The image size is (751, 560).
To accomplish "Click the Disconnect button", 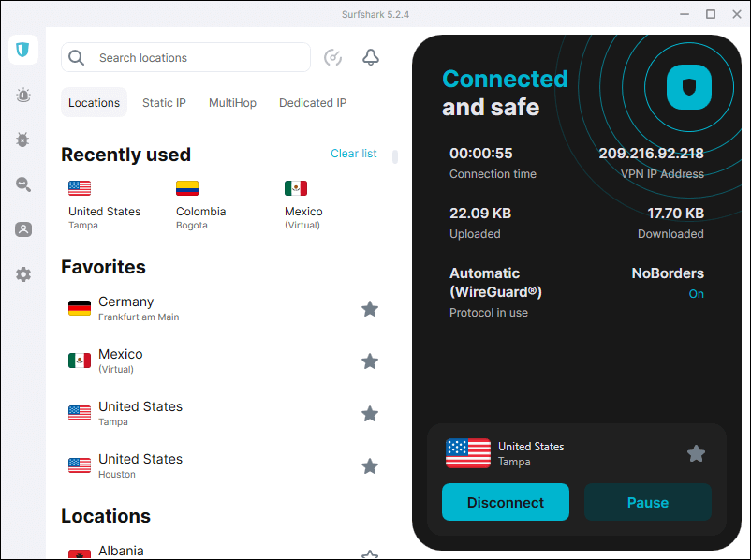I will click(x=506, y=502).
